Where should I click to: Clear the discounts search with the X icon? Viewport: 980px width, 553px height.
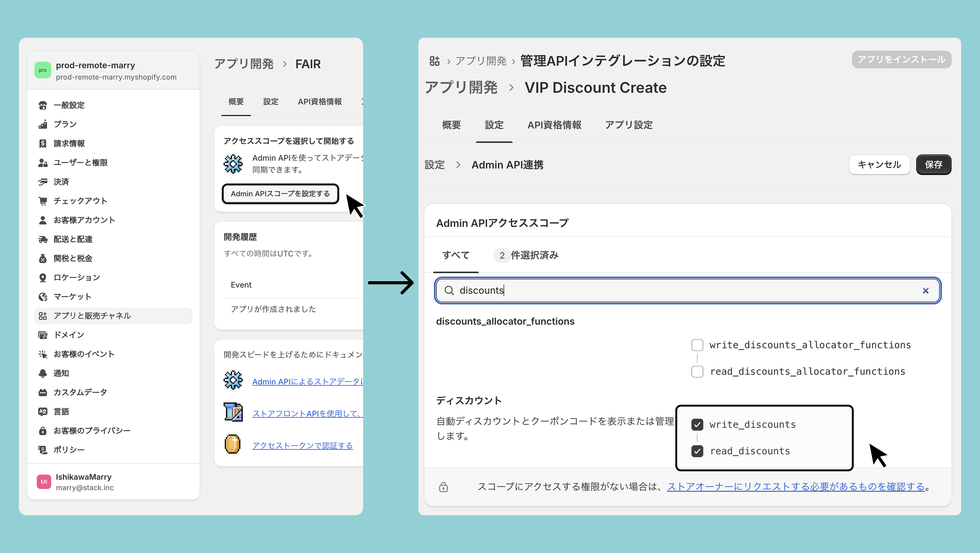[x=926, y=291]
